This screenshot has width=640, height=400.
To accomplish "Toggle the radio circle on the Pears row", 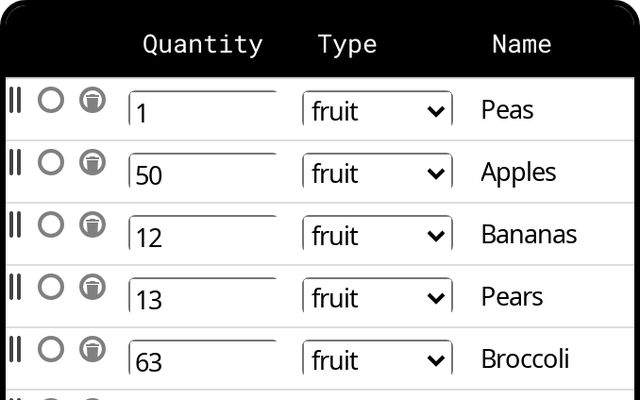I will point(51,287).
